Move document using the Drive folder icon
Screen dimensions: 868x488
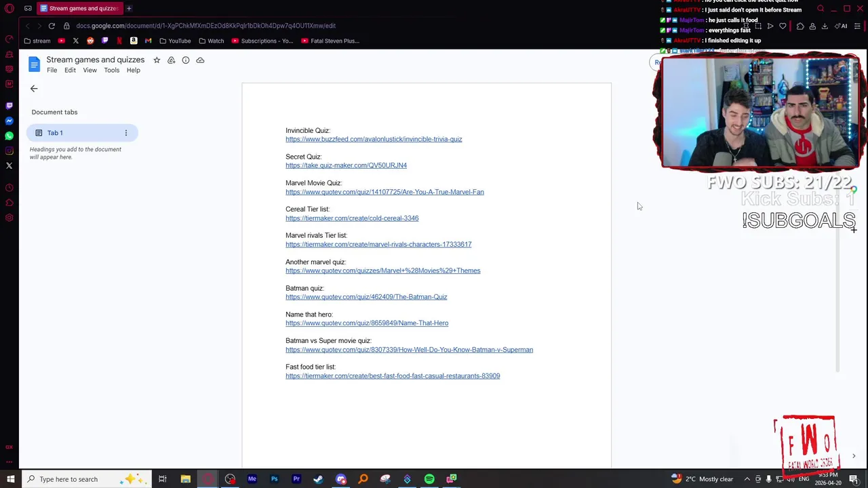[171, 60]
